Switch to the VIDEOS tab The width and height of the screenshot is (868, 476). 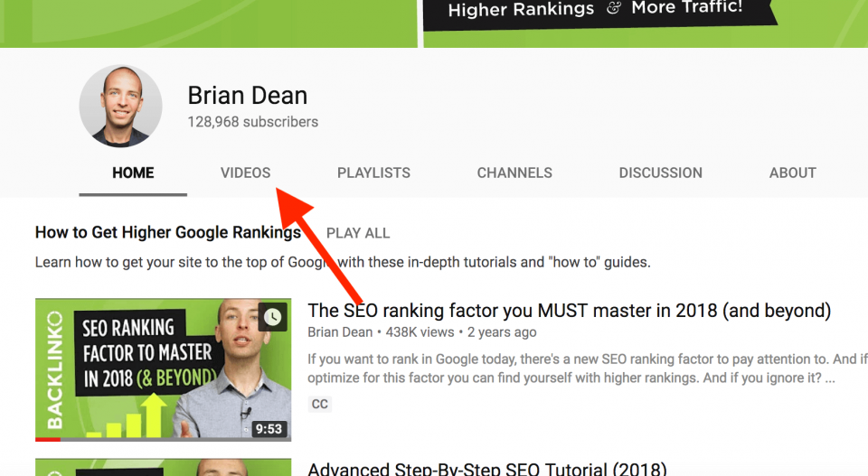pyautogui.click(x=245, y=173)
